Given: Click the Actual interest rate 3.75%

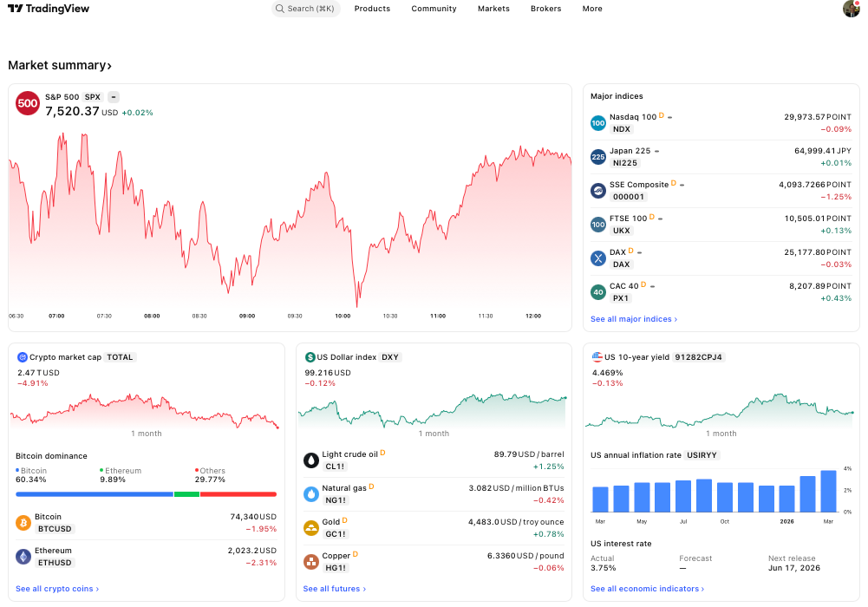Looking at the screenshot, I should tap(603, 568).
